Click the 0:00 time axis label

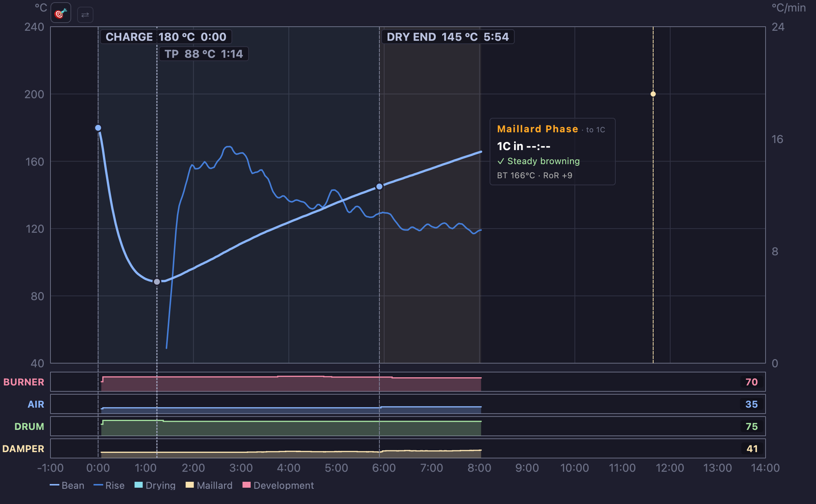[98, 468]
